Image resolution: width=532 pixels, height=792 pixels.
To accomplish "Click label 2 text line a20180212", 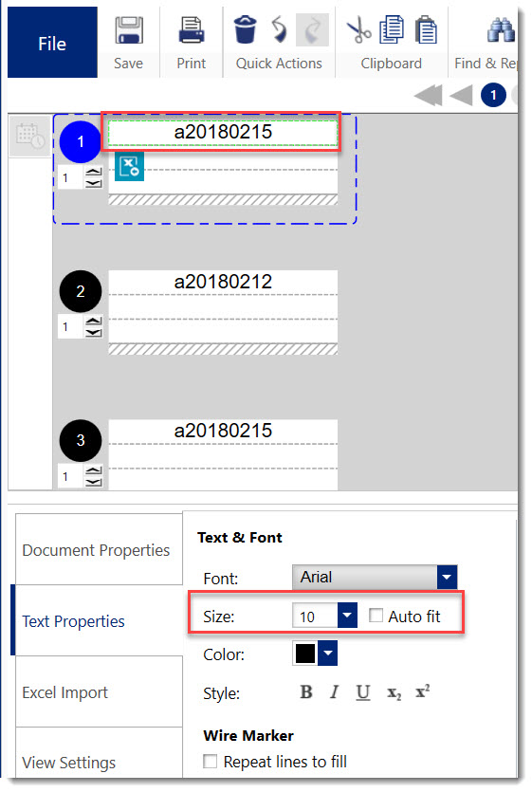I will pos(223,282).
